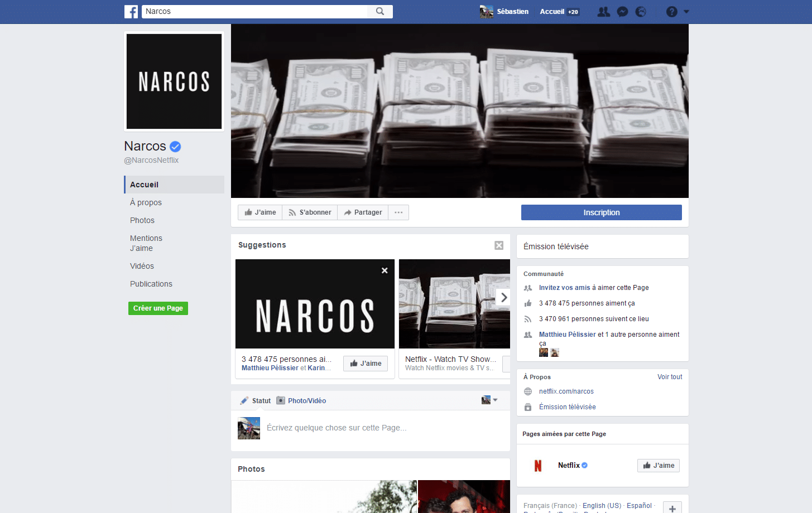Switch language to English (US)
The height and width of the screenshot is (513, 812).
[602, 506]
